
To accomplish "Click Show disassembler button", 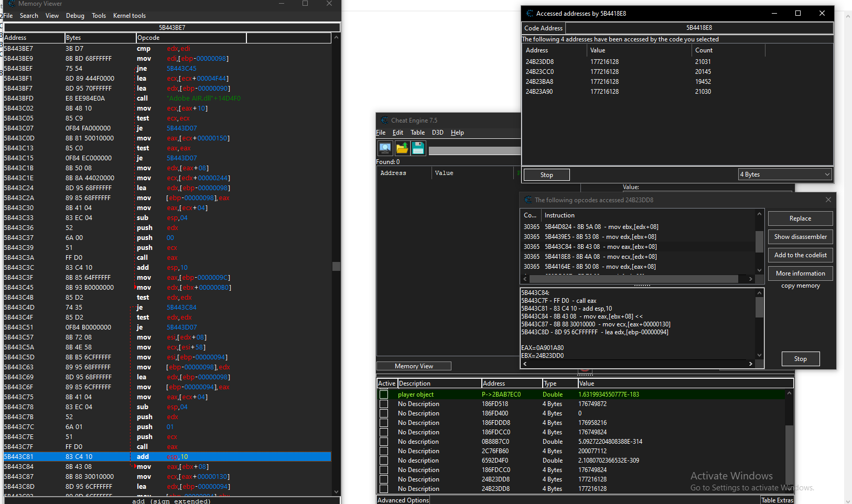I will [x=800, y=237].
